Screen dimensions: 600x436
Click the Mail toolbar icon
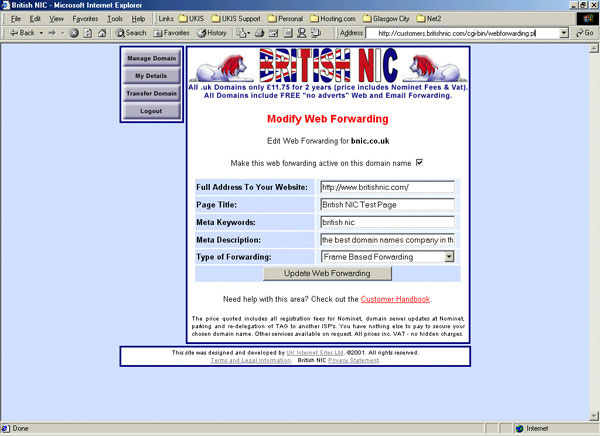coord(243,33)
